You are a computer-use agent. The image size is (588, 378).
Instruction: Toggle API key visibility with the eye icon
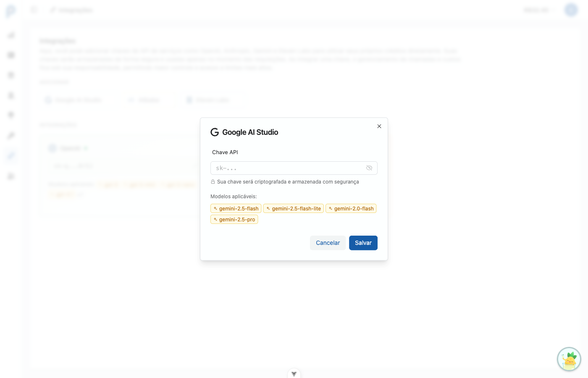[369, 168]
